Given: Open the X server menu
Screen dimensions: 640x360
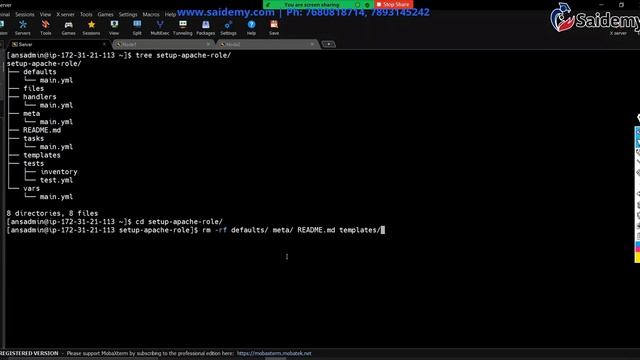Looking at the screenshot, I should click(65, 14).
